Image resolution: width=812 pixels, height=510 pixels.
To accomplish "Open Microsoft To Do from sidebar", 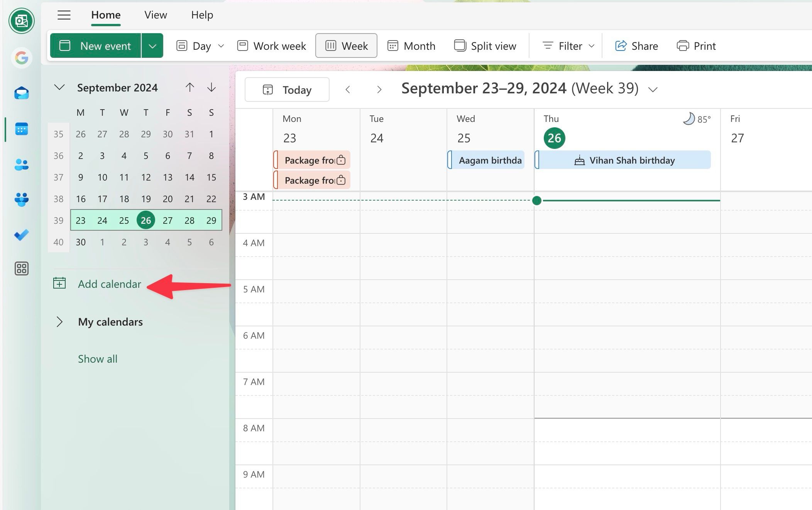I will click(x=22, y=235).
